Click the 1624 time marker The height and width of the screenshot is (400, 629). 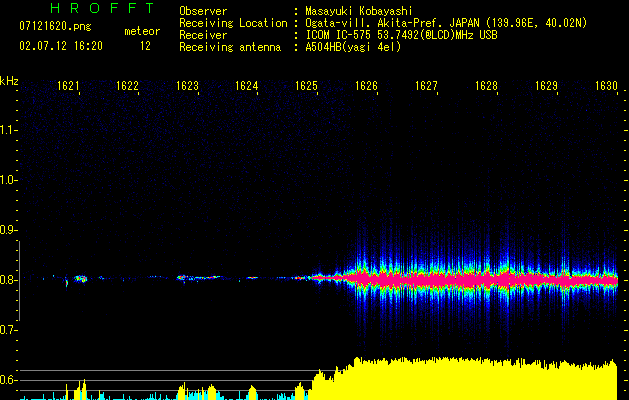[x=246, y=86]
